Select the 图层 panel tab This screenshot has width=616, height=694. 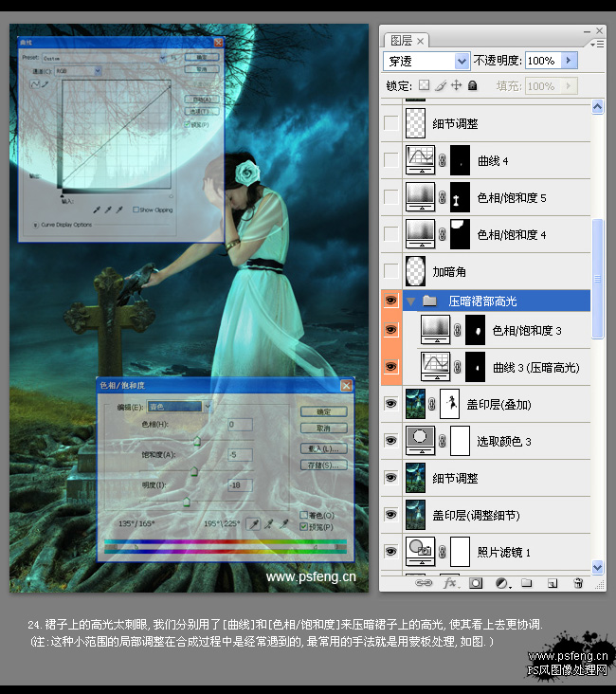(x=407, y=41)
